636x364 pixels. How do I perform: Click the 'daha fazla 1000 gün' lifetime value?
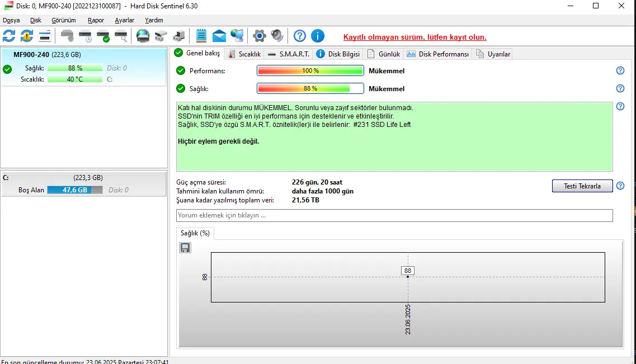click(x=322, y=191)
